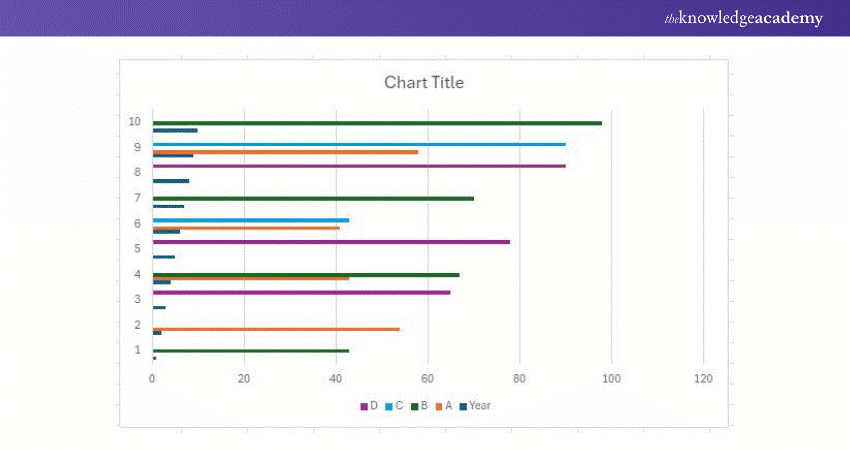Viewport: 850px width, 450px height.
Task: Click the orange A legend swatch
Action: click(438, 406)
